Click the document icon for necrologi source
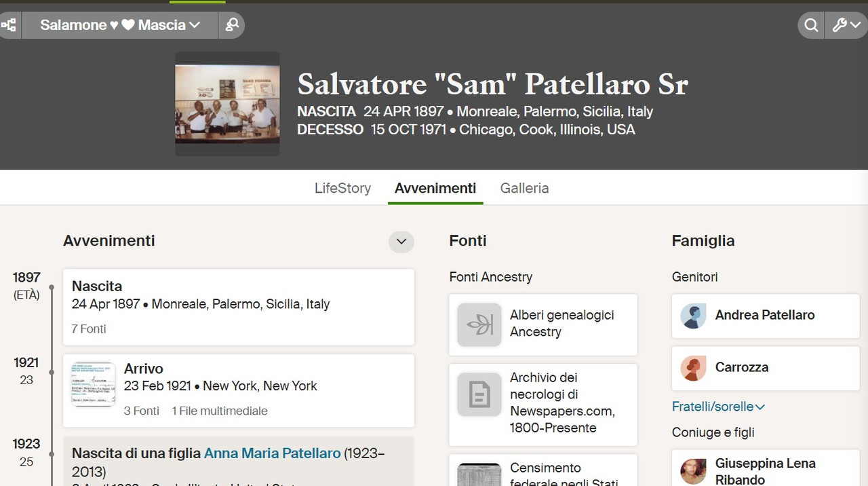This screenshot has height=486, width=868. coord(479,394)
